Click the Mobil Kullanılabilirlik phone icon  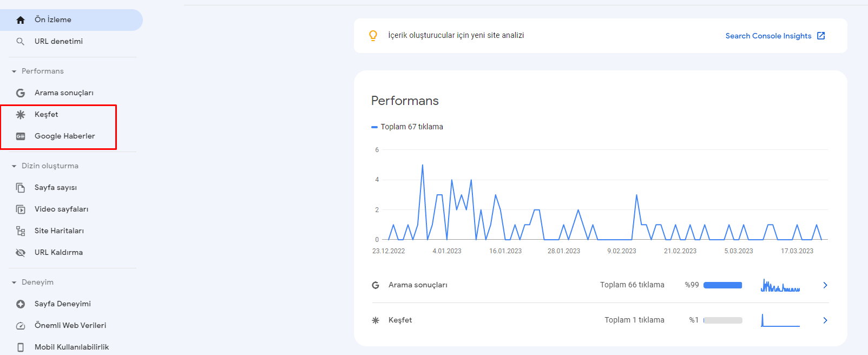(x=21, y=347)
